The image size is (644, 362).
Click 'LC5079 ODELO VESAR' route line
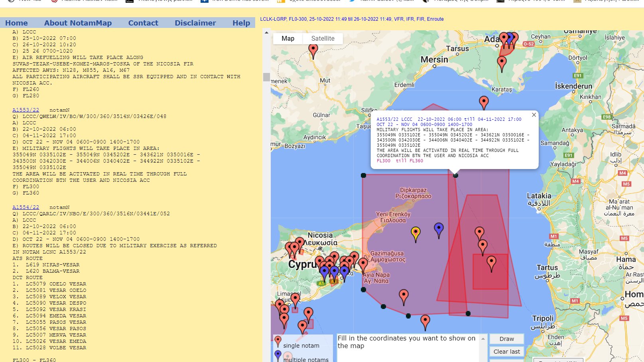point(56,284)
